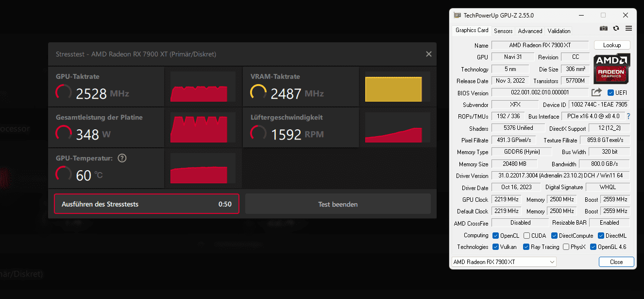
Task: Open the Lüftergeschwindigkeit graph
Action: coord(398,127)
